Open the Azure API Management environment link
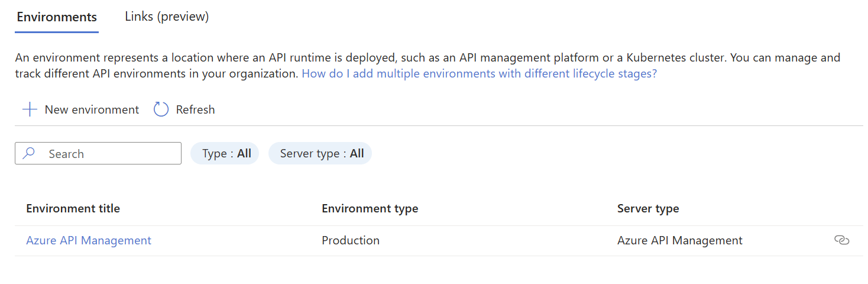The image size is (868, 284). pos(89,240)
